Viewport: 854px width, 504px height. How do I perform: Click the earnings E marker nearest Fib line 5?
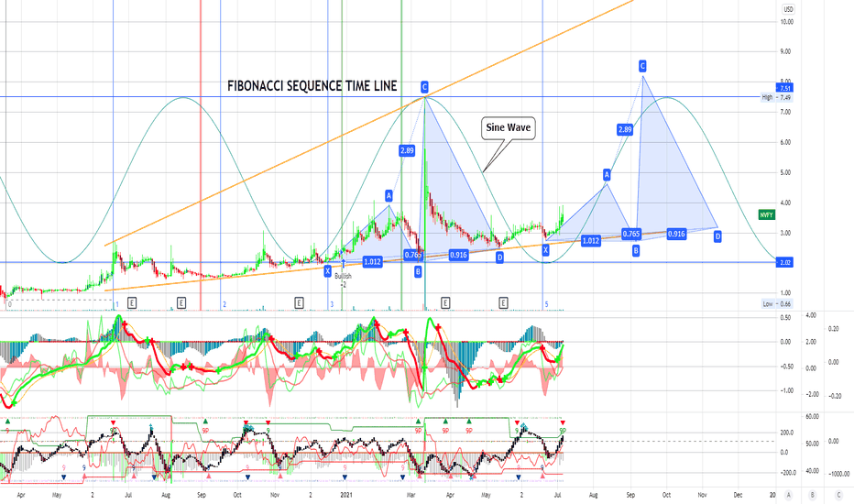click(503, 303)
